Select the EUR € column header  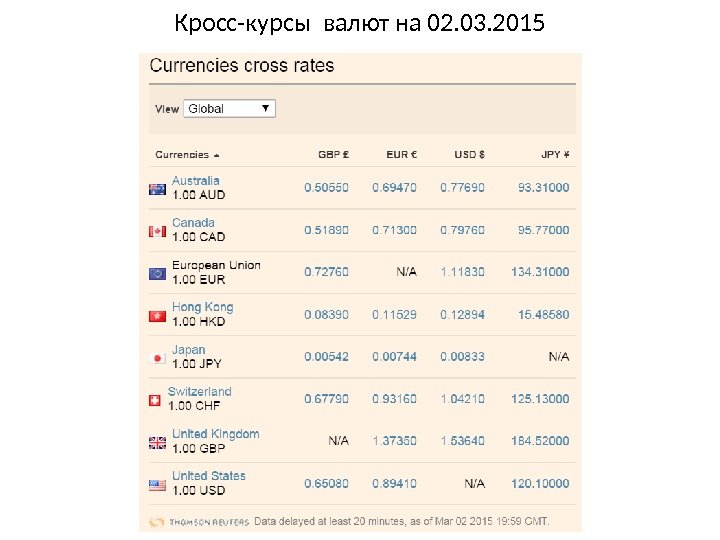(x=401, y=155)
